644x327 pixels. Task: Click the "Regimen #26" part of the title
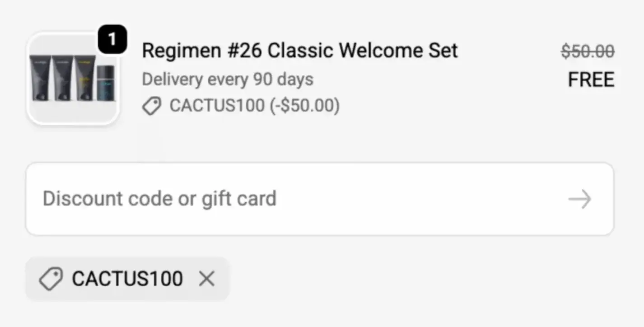coord(202,51)
